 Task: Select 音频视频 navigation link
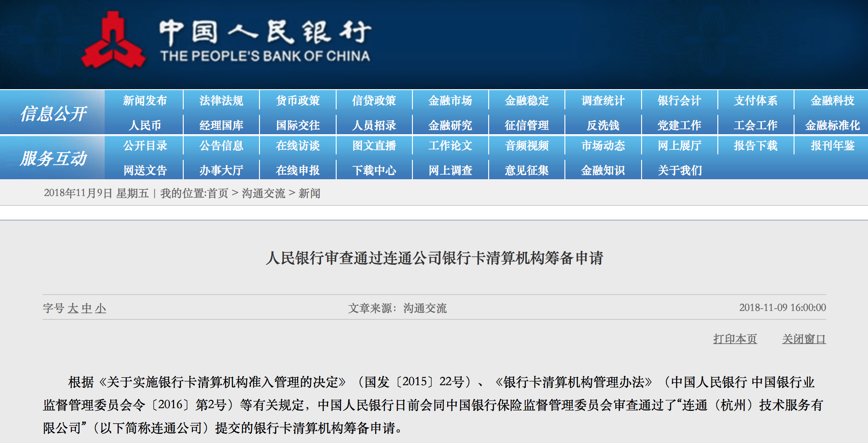[x=527, y=146]
